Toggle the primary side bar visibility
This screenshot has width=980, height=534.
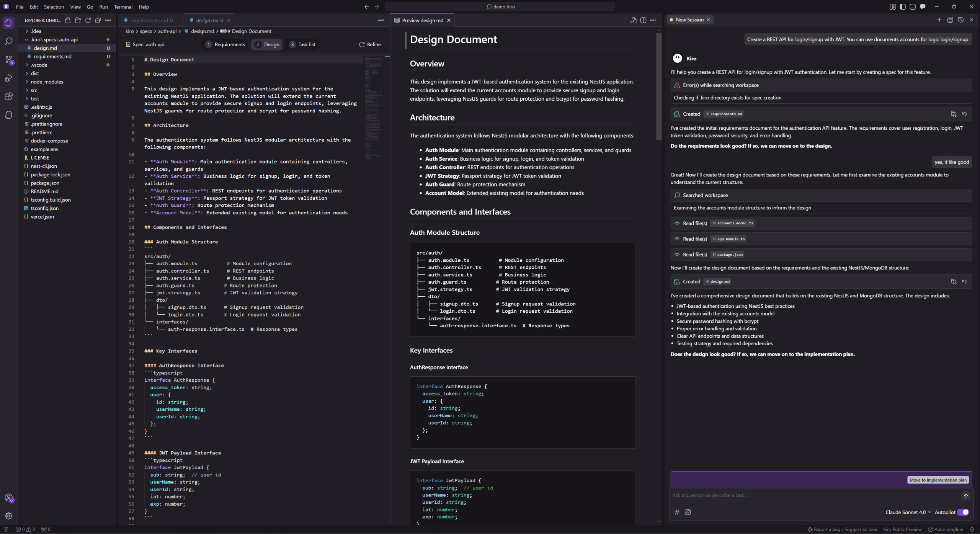pyautogui.click(x=903, y=7)
